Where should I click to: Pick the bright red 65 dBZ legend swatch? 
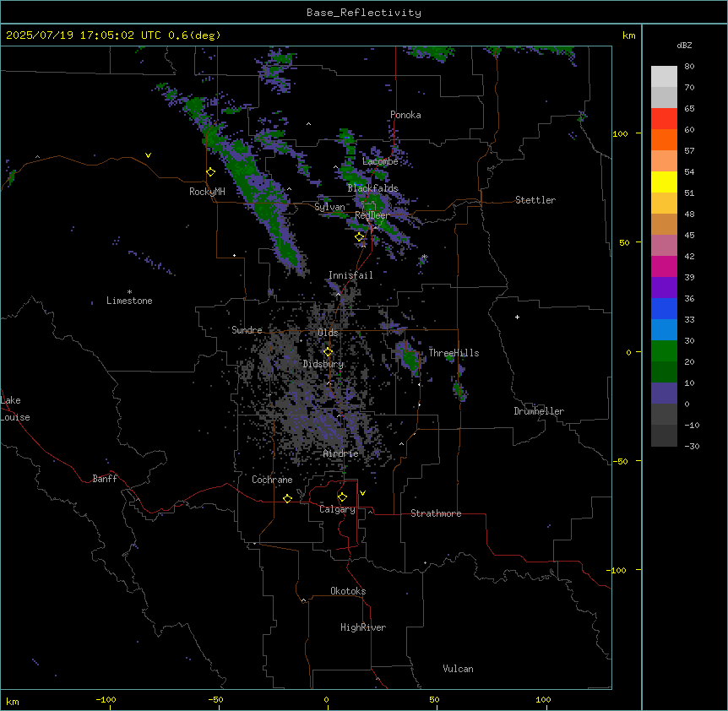click(x=664, y=119)
